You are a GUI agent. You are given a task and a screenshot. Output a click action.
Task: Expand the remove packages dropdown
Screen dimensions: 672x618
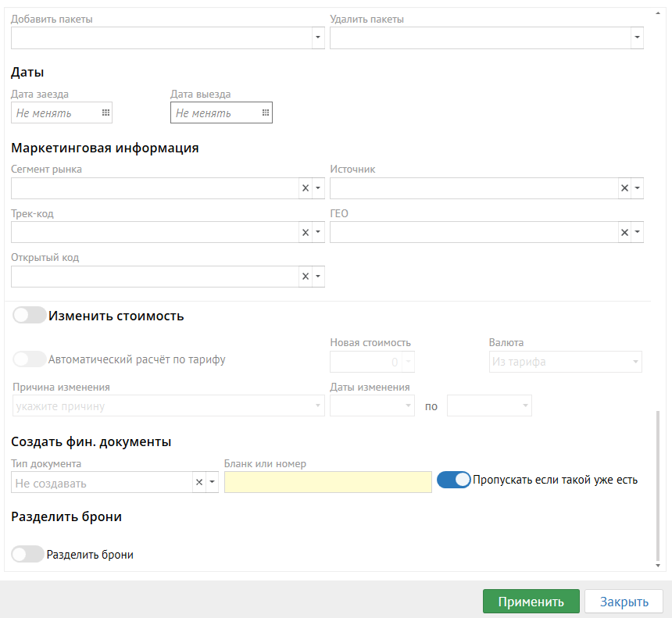[637, 38]
